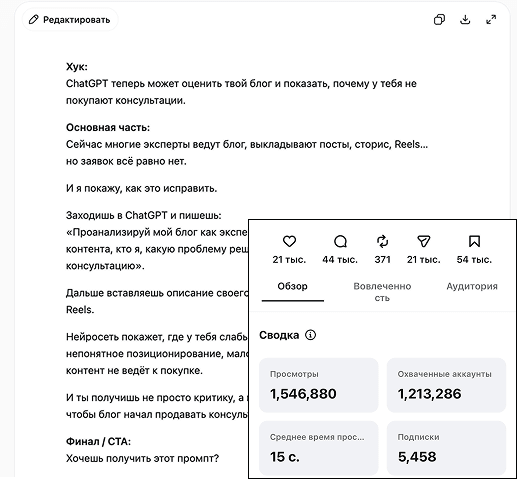Download the document using download icon
The width and height of the screenshot is (517, 479).
(x=465, y=20)
